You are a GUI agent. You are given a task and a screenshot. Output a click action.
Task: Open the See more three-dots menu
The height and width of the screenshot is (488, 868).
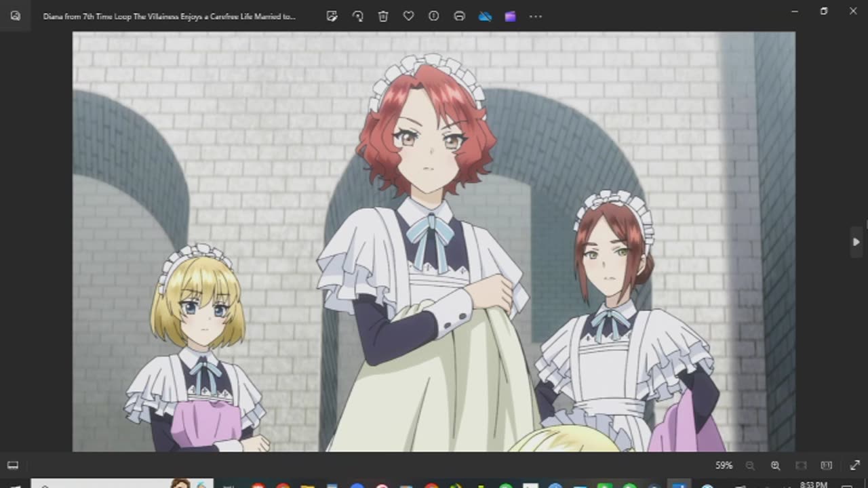point(536,16)
